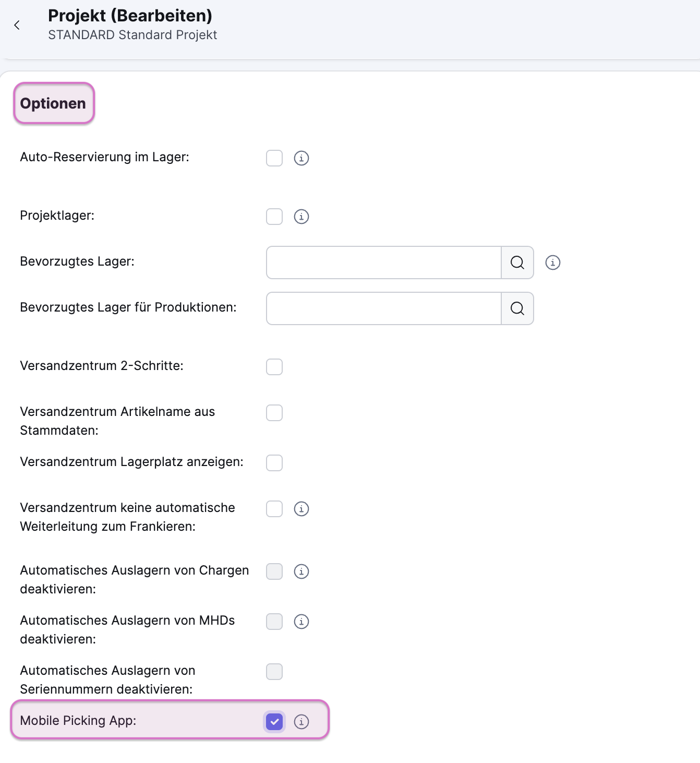Open info for Automatisches Auslagern von Chargen

pos(301,571)
